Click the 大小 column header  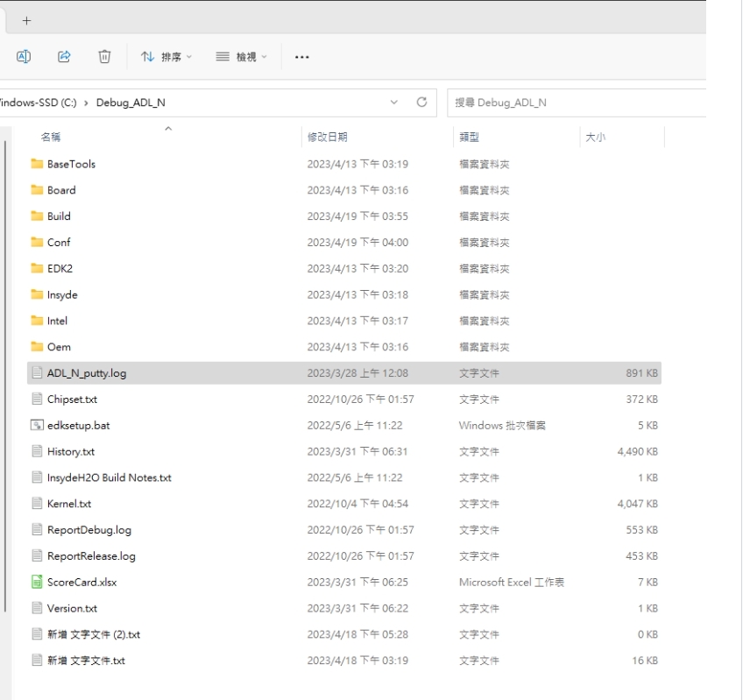[x=593, y=136]
